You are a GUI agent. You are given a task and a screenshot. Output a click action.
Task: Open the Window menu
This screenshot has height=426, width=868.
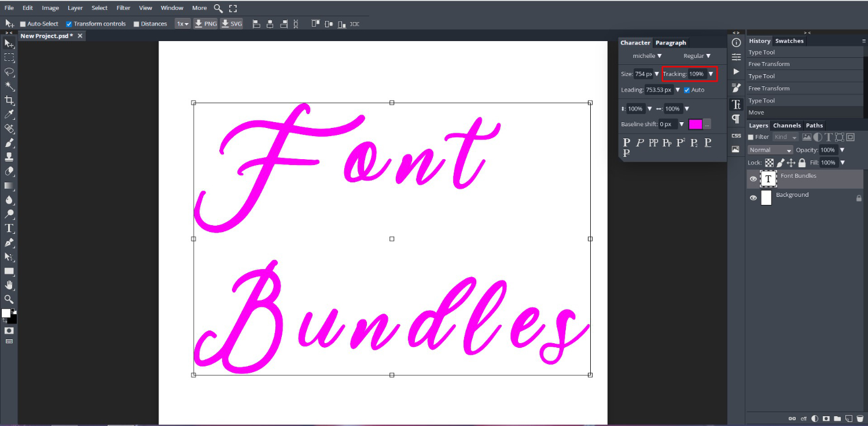(172, 8)
